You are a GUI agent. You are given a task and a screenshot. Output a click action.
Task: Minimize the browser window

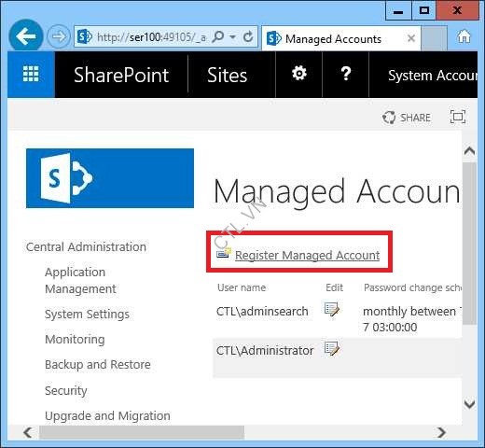398,10
